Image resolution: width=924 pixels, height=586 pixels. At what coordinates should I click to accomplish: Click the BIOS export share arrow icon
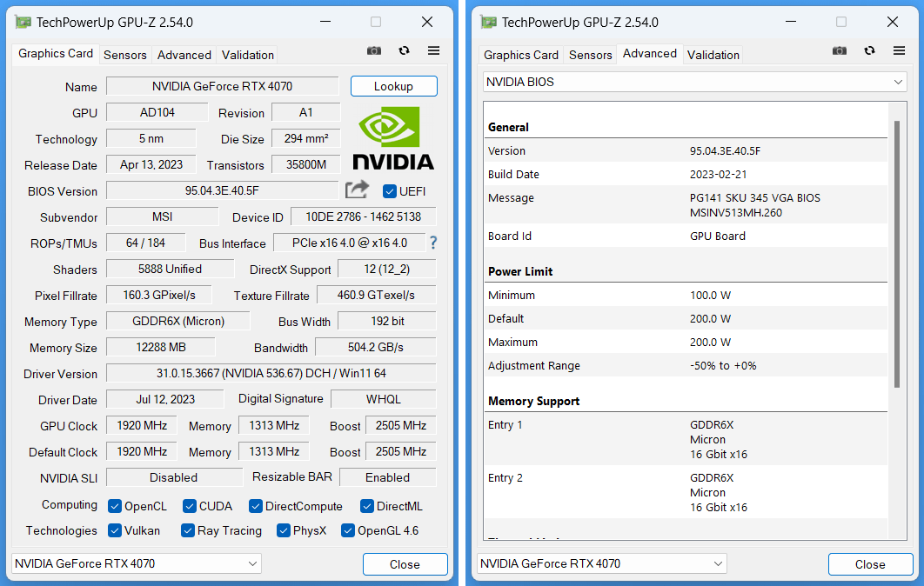[357, 190]
